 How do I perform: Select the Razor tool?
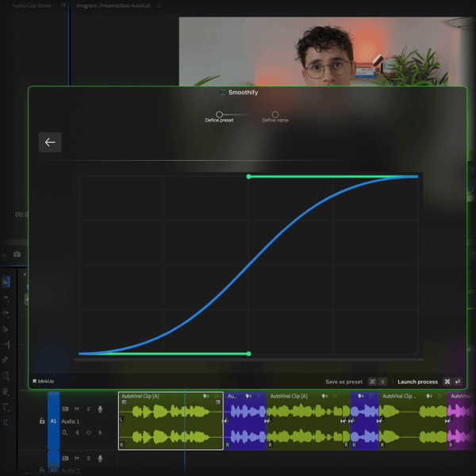point(6,328)
